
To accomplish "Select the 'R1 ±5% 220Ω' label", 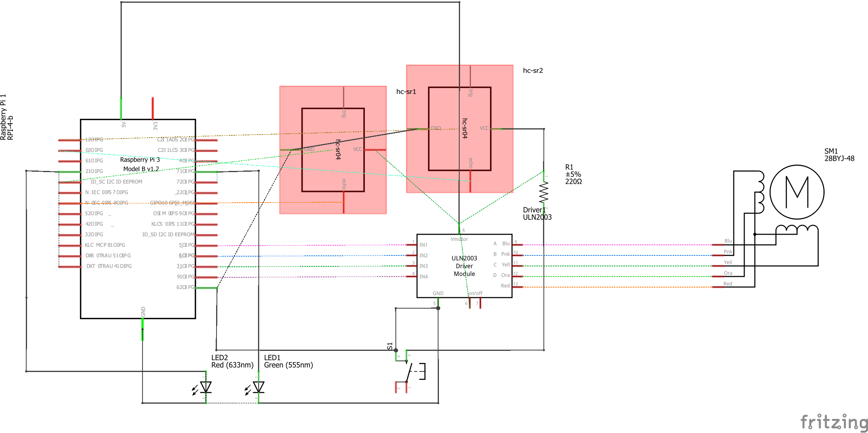I will click(x=574, y=174).
